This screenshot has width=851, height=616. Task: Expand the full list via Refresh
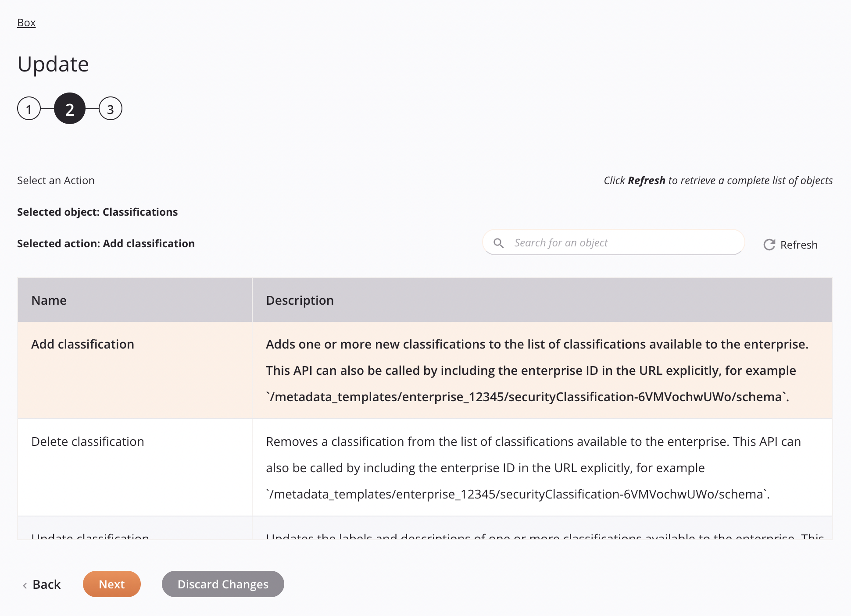click(790, 244)
